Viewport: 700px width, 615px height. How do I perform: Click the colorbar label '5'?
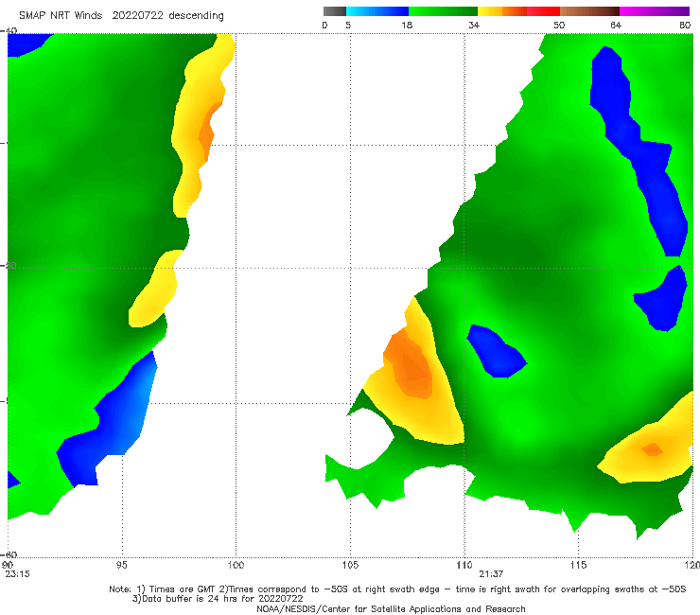[348, 25]
